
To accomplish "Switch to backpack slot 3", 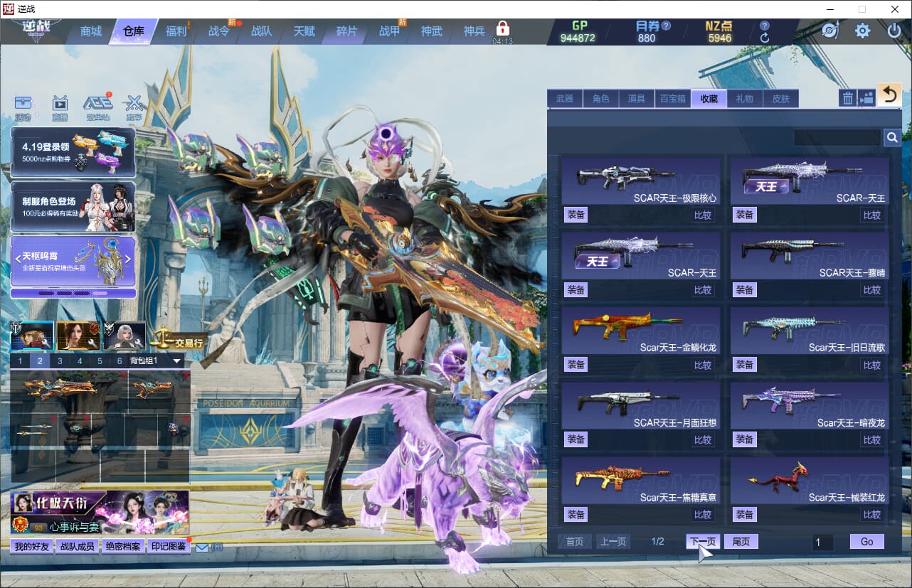I will (x=60, y=360).
